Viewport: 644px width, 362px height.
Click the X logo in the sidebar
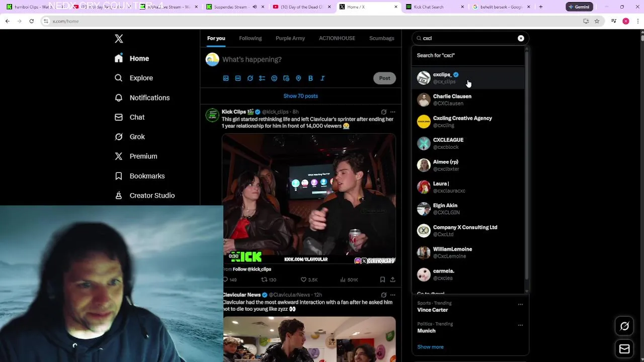(x=119, y=39)
